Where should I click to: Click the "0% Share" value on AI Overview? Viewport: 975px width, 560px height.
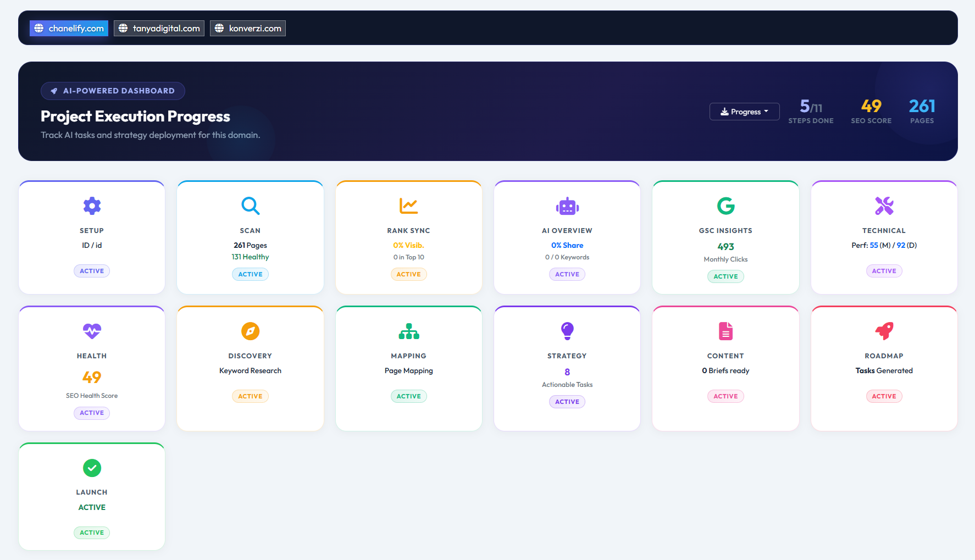(x=567, y=245)
